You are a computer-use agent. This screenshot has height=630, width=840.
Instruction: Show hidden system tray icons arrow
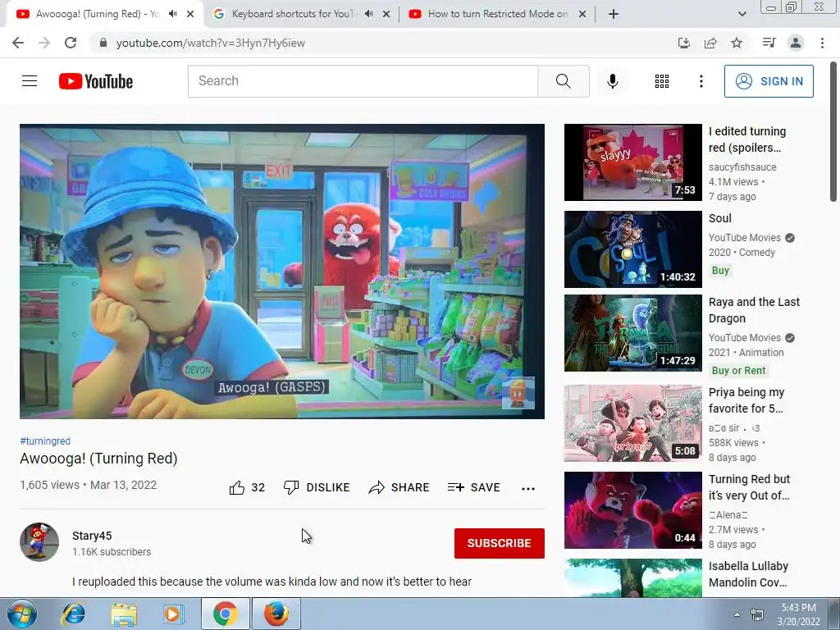click(x=737, y=614)
